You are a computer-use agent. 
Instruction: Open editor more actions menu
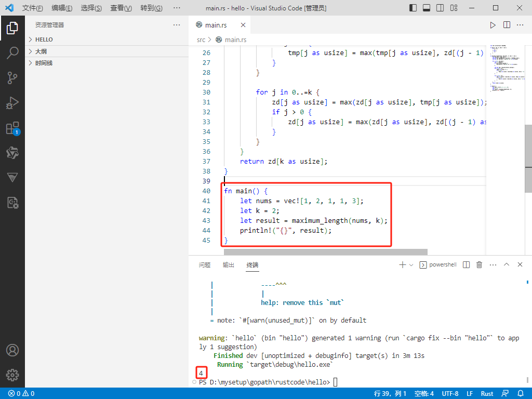click(520, 25)
